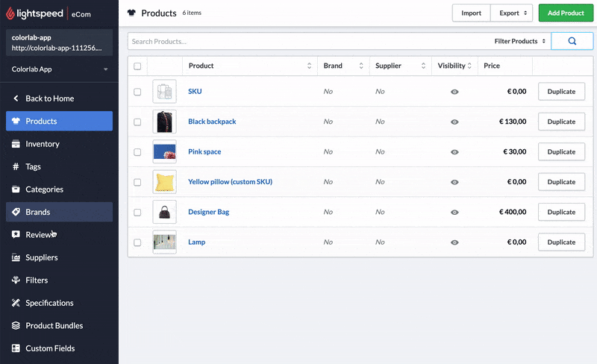Click the t-shirt icon beside Products heading
597x364 pixels.
click(x=131, y=13)
